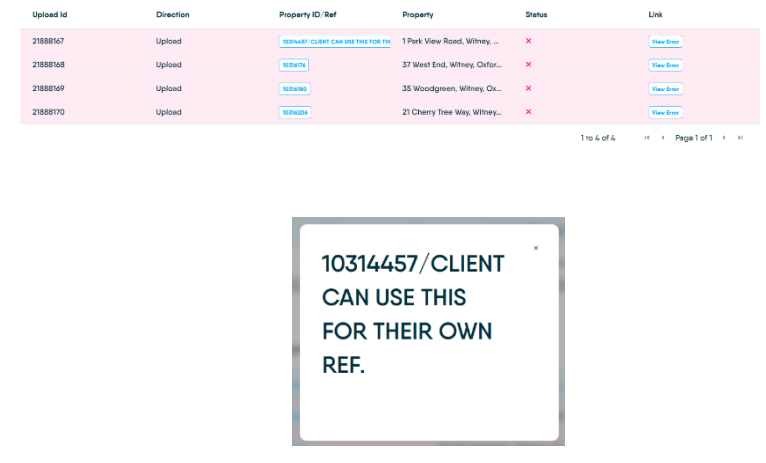Click failed status X for upload 21888170
This screenshot has height=463, width=766.
point(528,113)
